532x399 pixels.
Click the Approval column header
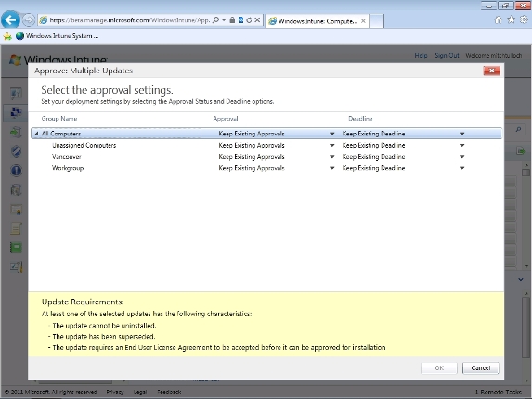[226, 119]
